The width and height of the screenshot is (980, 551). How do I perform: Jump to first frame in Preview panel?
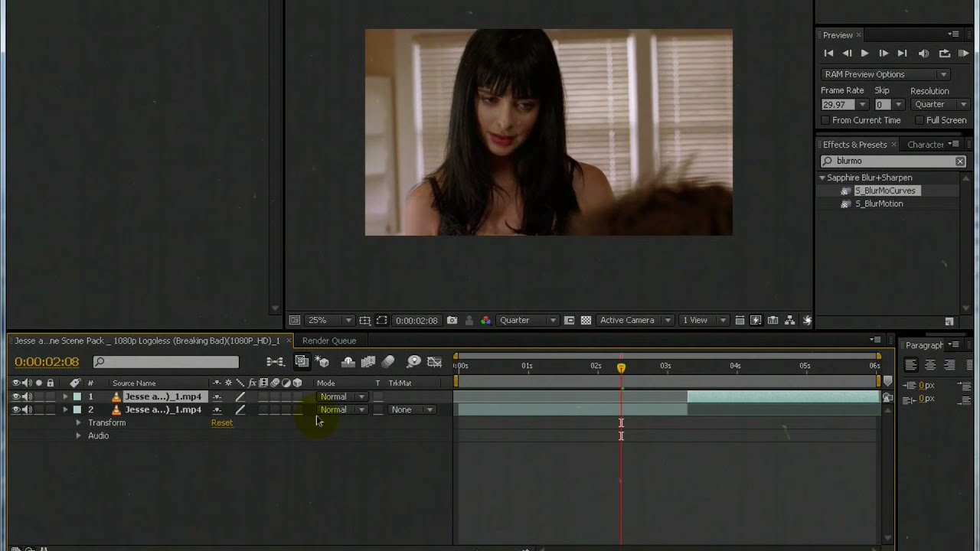tap(828, 54)
